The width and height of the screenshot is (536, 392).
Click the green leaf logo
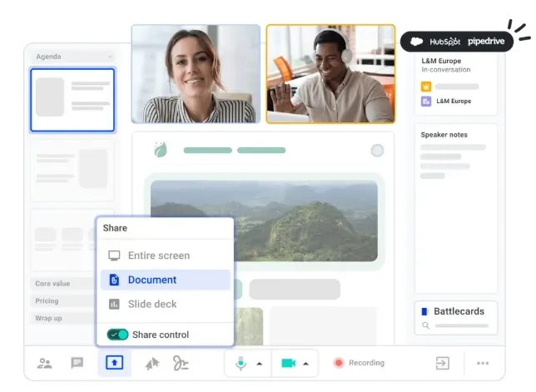click(x=161, y=150)
